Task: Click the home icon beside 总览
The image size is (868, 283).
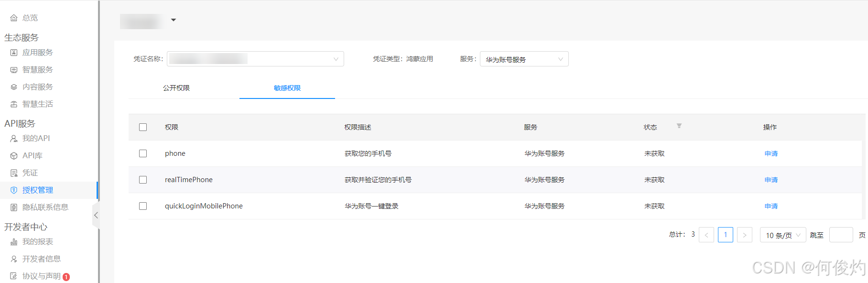Action: click(x=14, y=18)
